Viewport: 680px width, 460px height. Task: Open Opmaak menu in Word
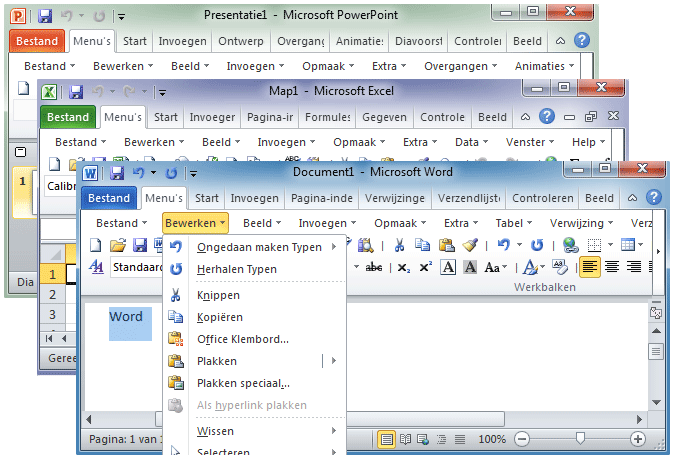pyautogui.click(x=400, y=223)
